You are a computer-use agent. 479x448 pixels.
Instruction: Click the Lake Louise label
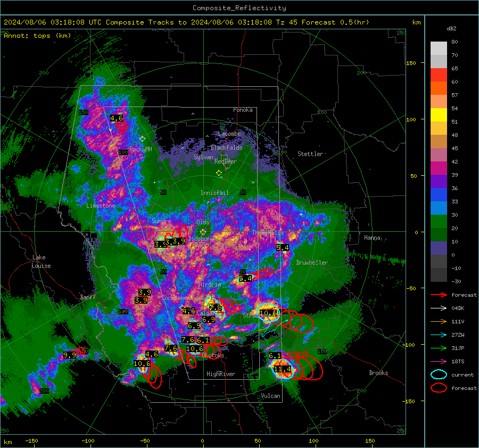click(42, 262)
